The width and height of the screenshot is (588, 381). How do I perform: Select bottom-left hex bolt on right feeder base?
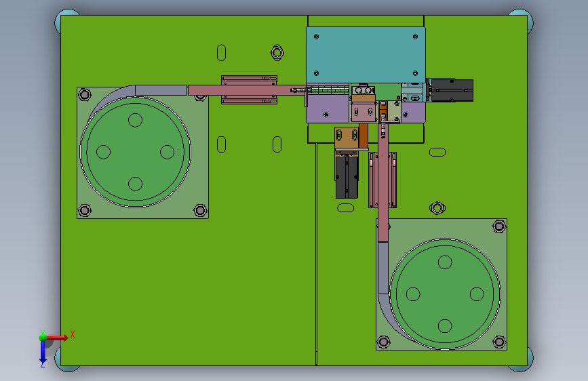click(384, 342)
